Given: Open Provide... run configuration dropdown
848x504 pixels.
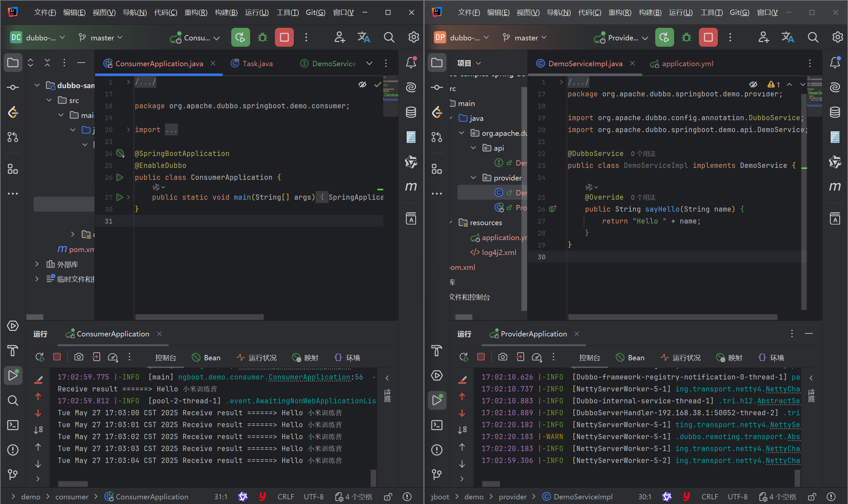Looking at the screenshot, I should pos(621,37).
